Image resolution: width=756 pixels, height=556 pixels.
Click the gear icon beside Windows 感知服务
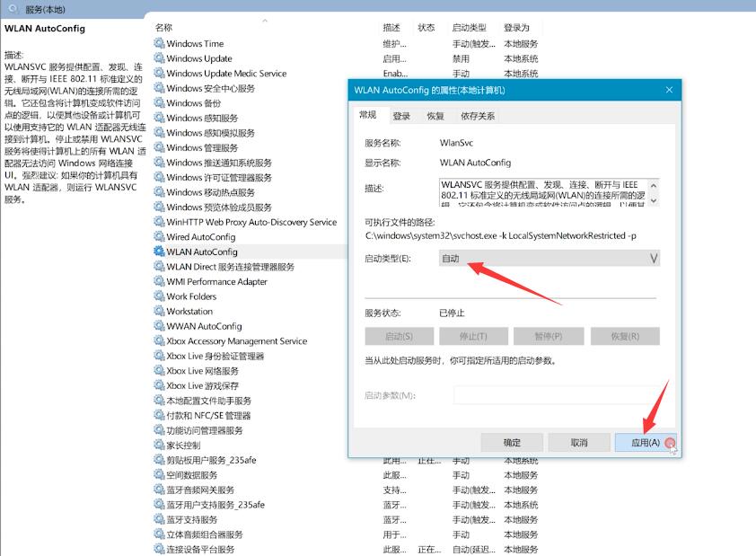(x=159, y=118)
